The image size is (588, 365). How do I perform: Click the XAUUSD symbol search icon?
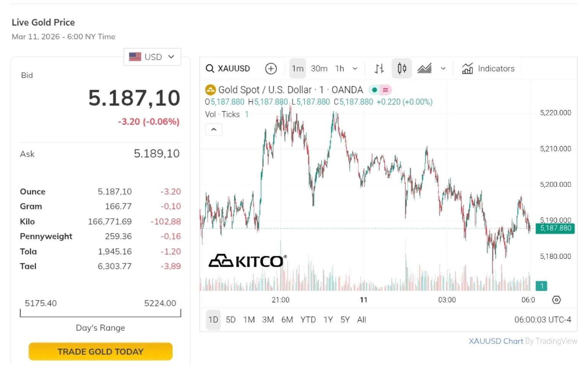click(x=210, y=69)
